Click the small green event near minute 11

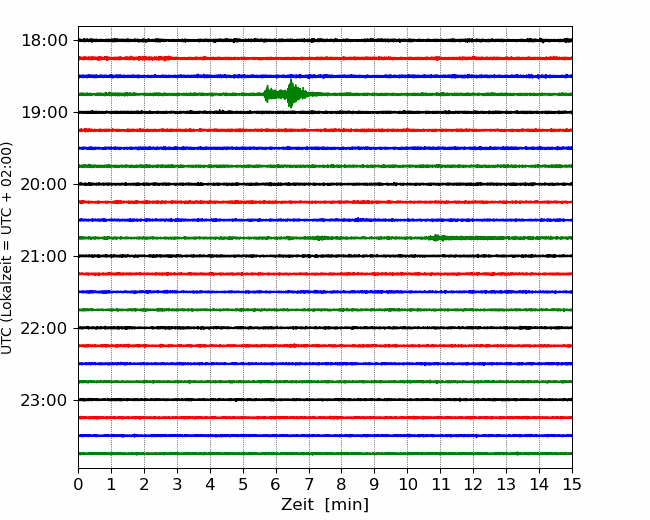click(436, 238)
